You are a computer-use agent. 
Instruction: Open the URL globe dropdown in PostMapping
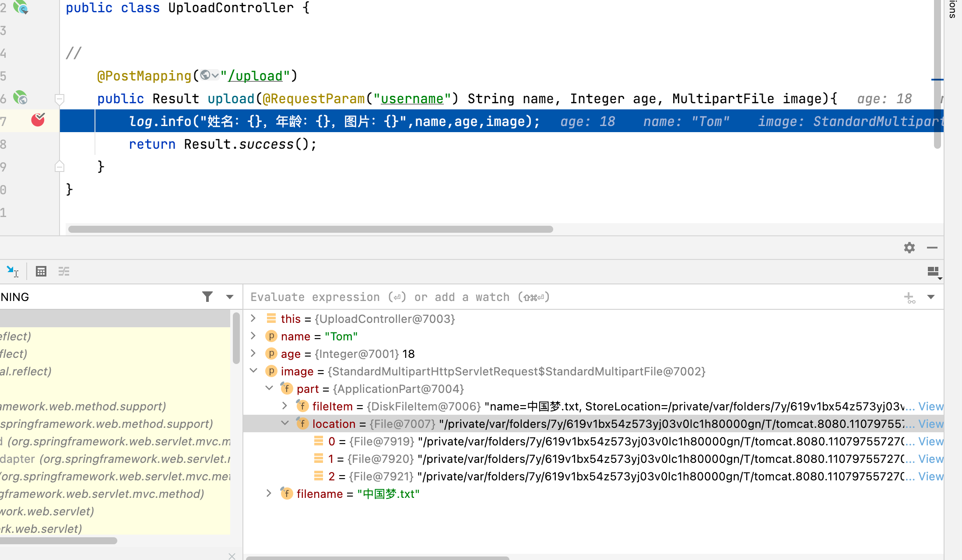[210, 75]
